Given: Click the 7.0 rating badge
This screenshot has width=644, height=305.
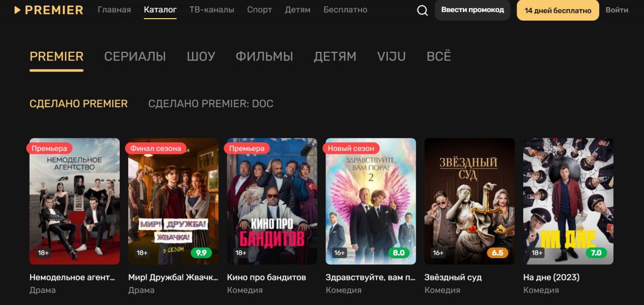Looking at the screenshot, I should (x=596, y=253).
